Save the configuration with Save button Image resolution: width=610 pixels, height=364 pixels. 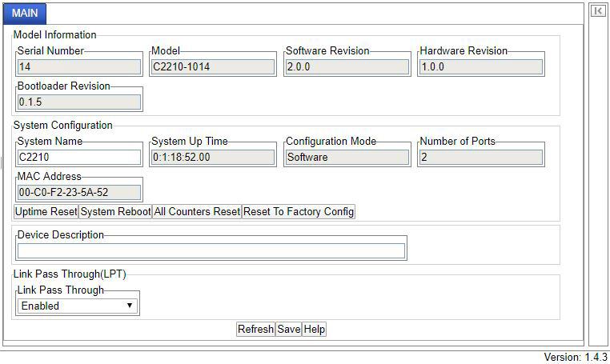click(288, 330)
